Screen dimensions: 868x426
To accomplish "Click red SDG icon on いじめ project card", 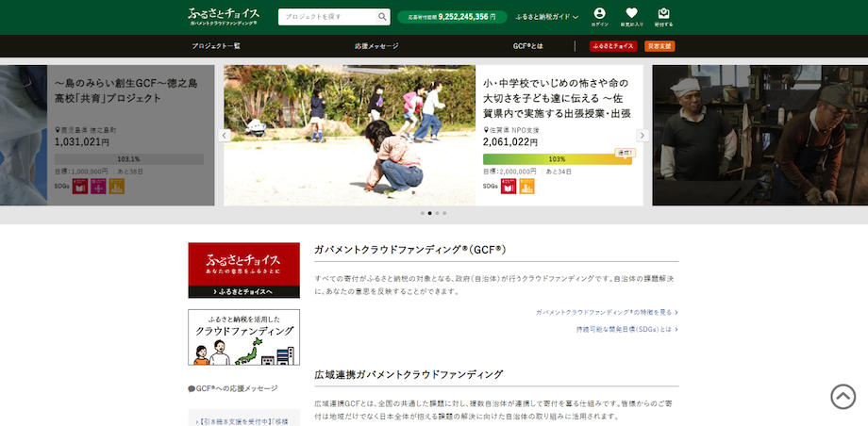I will pyautogui.click(x=509, y=187).
